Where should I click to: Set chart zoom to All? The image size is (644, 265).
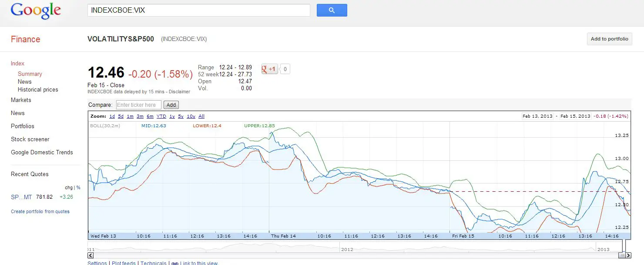tap(201, 116)
